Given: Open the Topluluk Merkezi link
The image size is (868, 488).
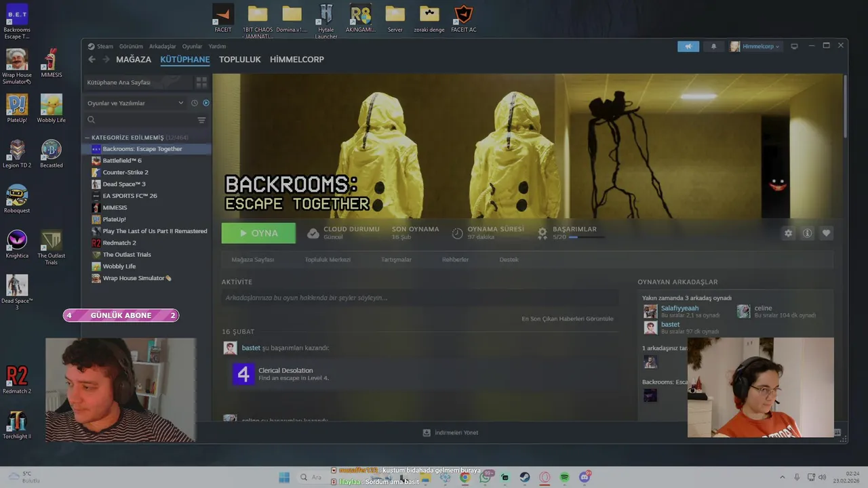Looking at the screenshot, I should tap(328, 260).
